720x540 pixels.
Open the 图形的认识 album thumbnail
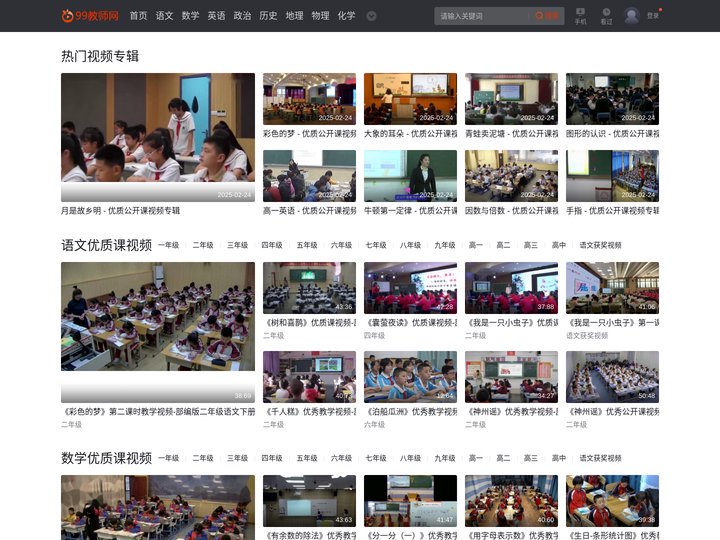click(613, 99)
